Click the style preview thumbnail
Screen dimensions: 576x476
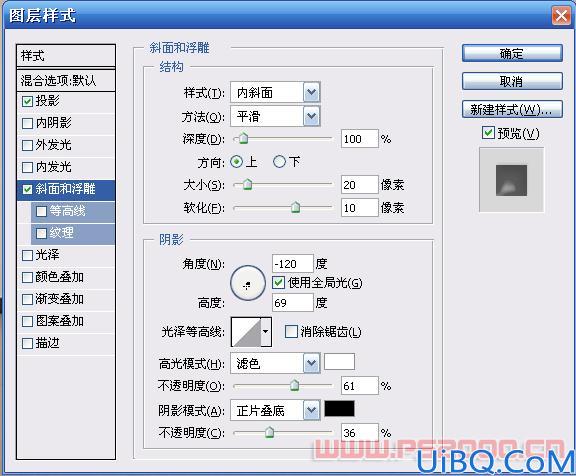(512, 180)
